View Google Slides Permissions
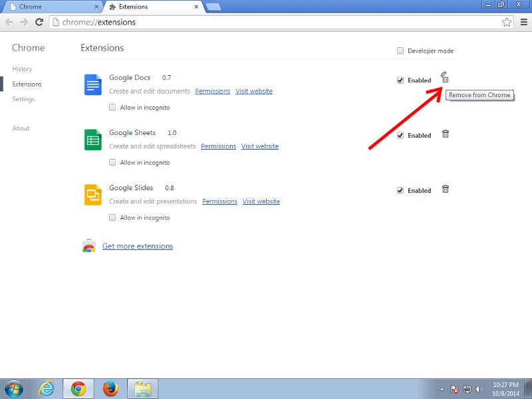This screenshot has height=399, width=532. coord(220,201)
